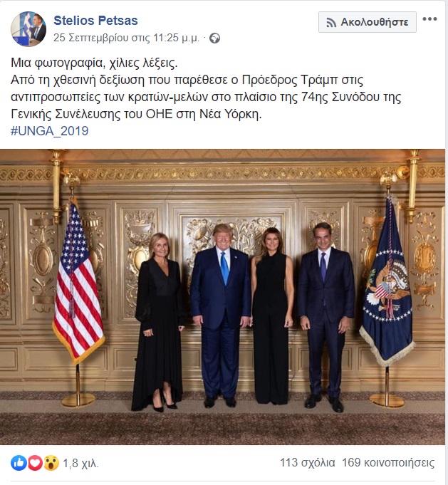This screenshot has width=448, height=485.
Task: Click the blue Like reaction icon
Action: coord(19,463)
